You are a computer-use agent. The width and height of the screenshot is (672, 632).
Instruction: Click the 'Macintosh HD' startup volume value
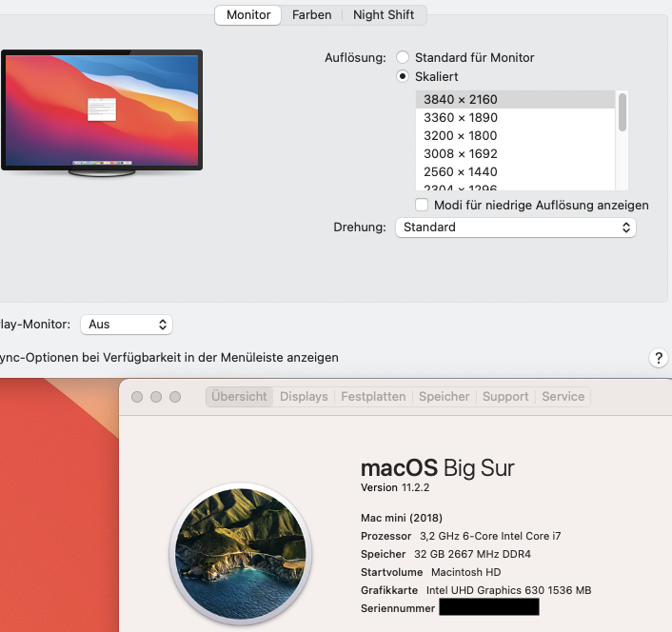point(465,572)
